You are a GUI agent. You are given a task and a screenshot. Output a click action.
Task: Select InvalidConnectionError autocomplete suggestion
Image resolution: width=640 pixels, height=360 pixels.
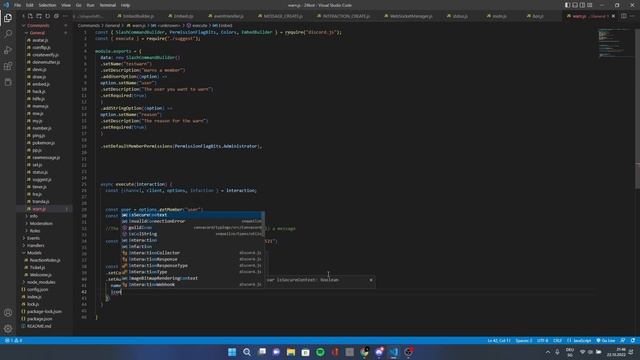click(192, 221)
